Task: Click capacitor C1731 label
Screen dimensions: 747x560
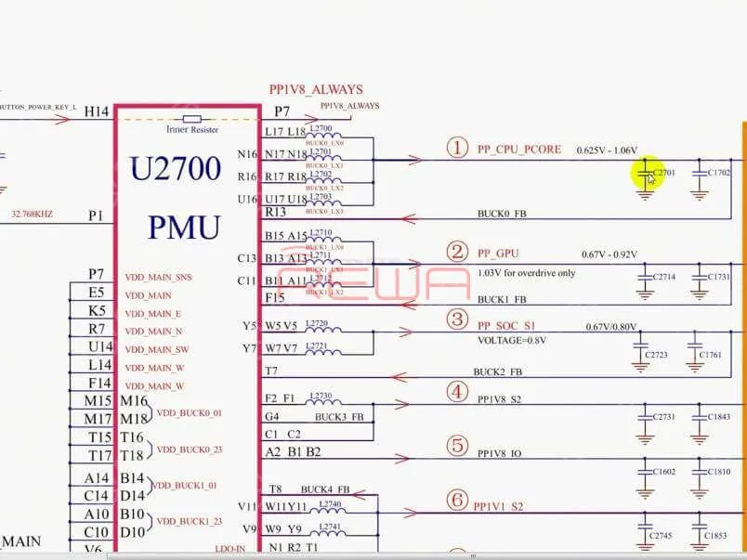Action: tap(719, 277)
